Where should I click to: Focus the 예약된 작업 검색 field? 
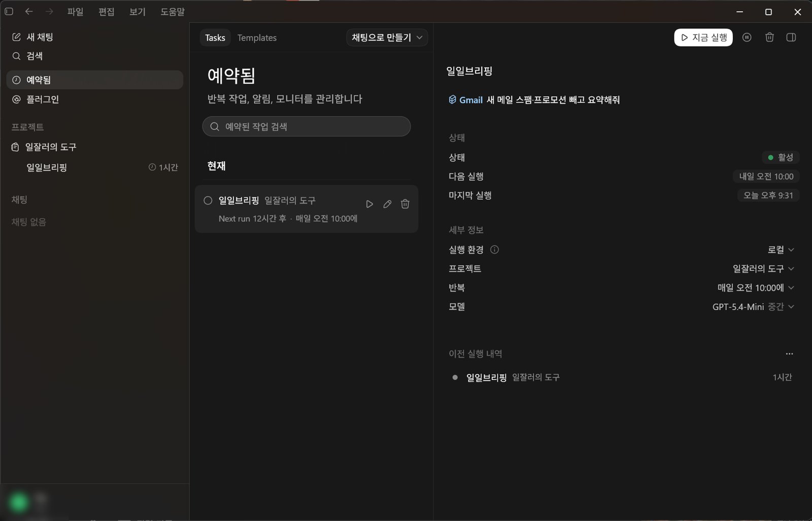click(x=307, y=126)
